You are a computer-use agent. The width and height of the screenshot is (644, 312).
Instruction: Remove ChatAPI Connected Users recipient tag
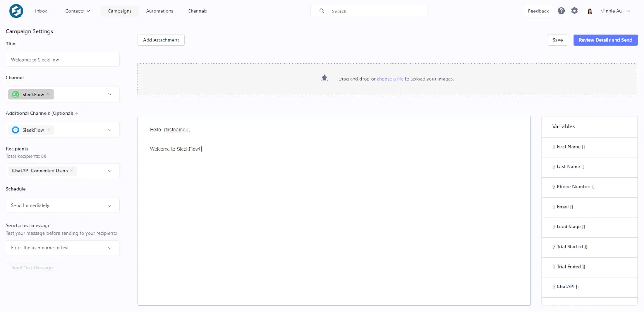click(x=72, y=171)
